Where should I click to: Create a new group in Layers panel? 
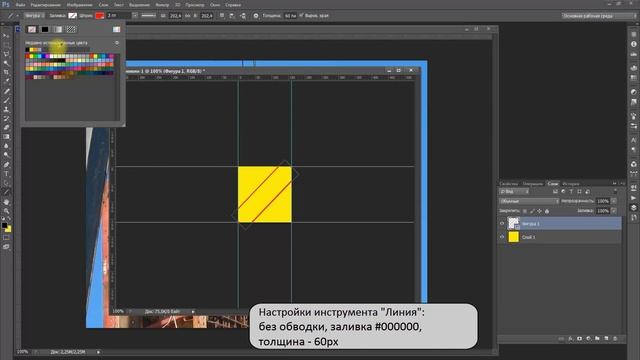[x=597, y=338]
